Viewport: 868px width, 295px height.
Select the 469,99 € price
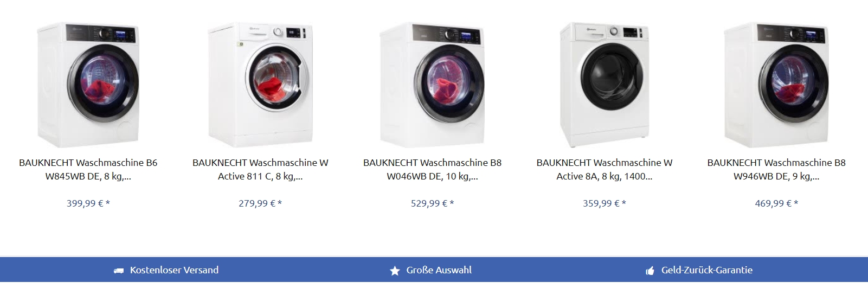pos(776,203)
